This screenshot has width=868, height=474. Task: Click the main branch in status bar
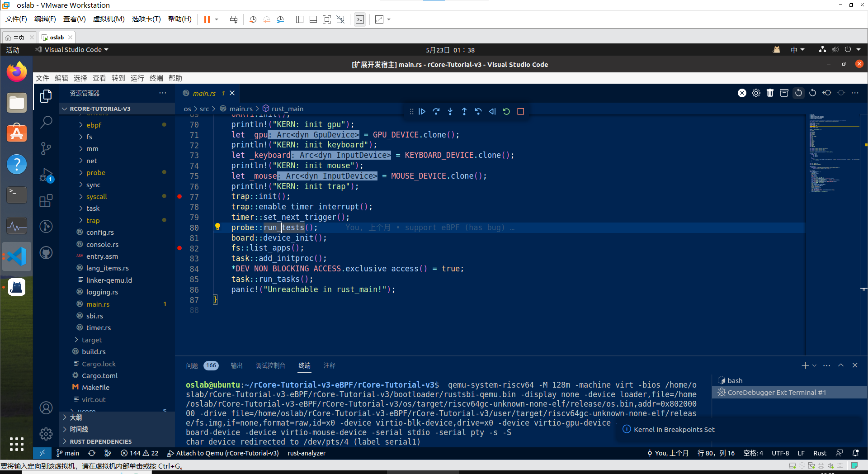[68, 453]
